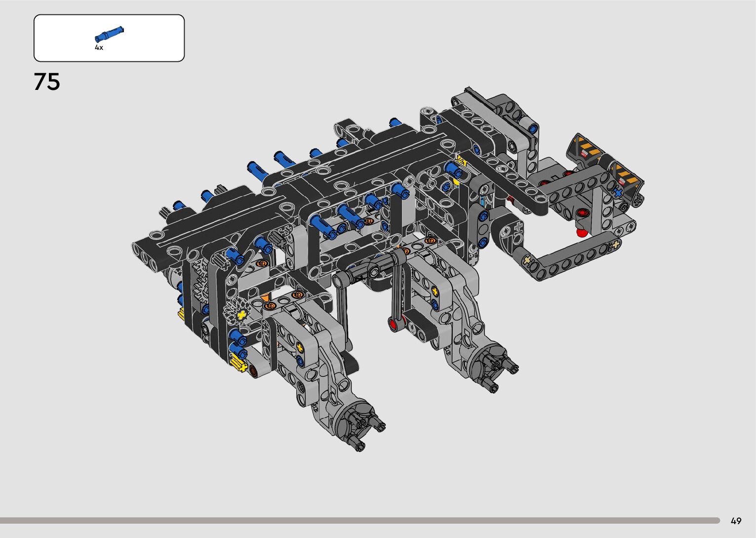756x538 pixels.
Task: Click the tan axle at the L-beam's right end
Action: (615, 245)
